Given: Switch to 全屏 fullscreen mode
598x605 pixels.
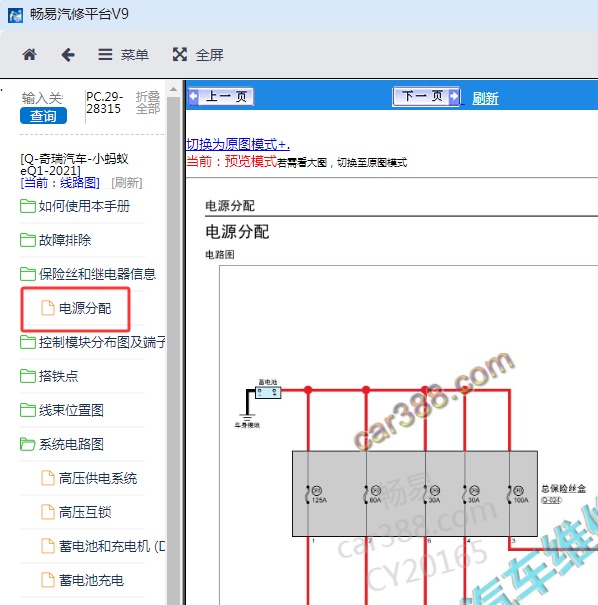Looking at the screenshot, I should (198, 55).
